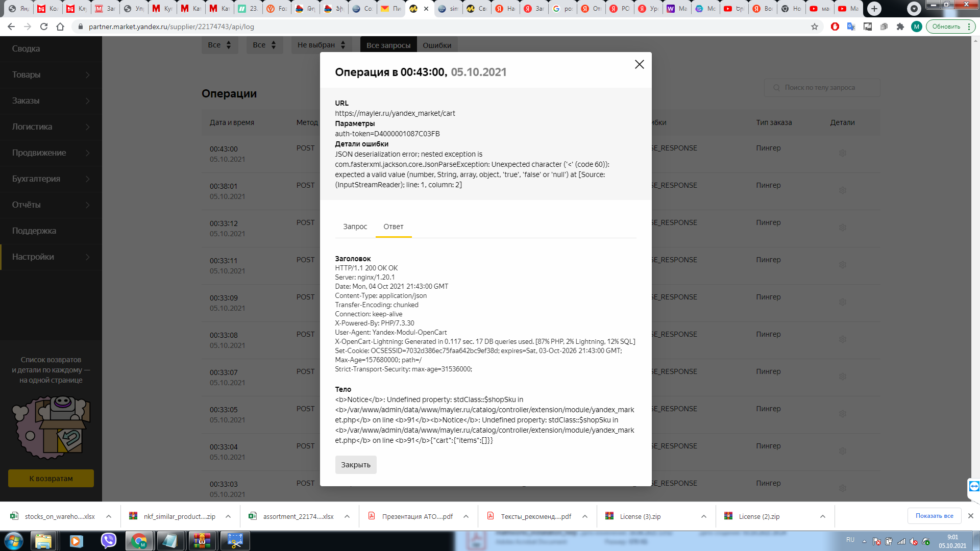The width and height of the screenshot is (980, 551).
Task: Expand the Заказы sidebar section
Action: 51,101
